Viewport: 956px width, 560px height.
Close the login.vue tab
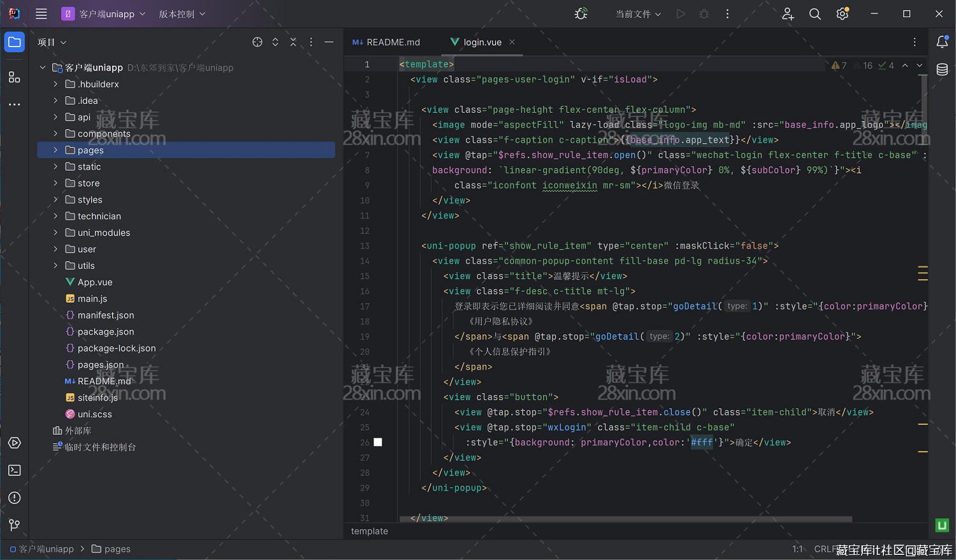[x=512, y=42]
